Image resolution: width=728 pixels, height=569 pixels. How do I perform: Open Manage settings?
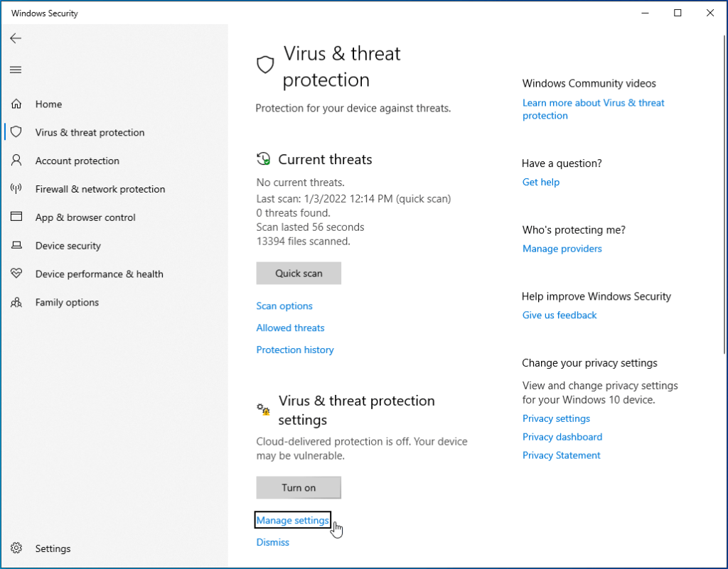pyautogui.click(x=292, y=520)
